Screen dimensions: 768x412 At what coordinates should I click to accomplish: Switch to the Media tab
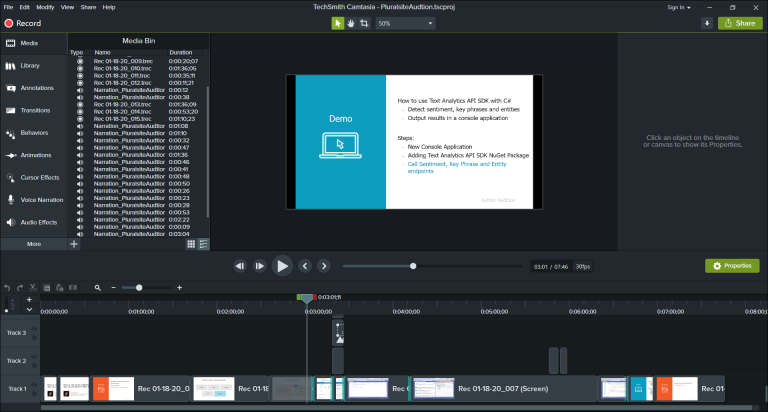tap(33, 43)
